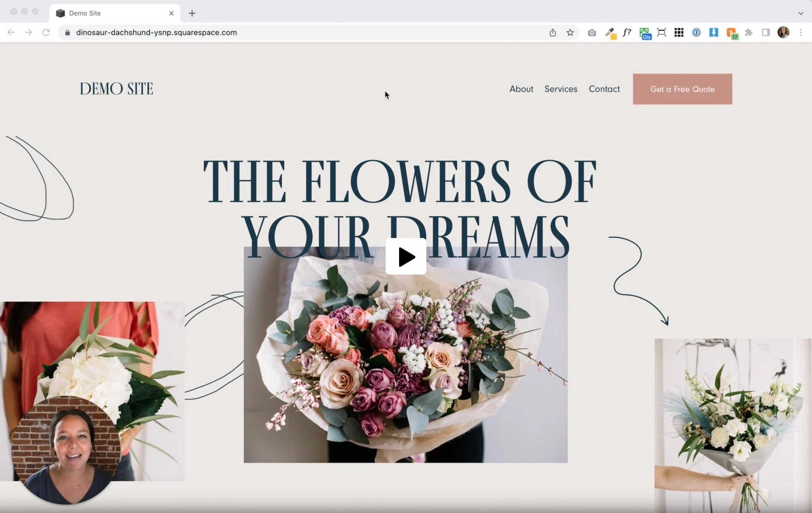The height and width of the screenshot is (513, 812).
Task: Open Chrome's three-dot menu
Action: tap(801, 32)
